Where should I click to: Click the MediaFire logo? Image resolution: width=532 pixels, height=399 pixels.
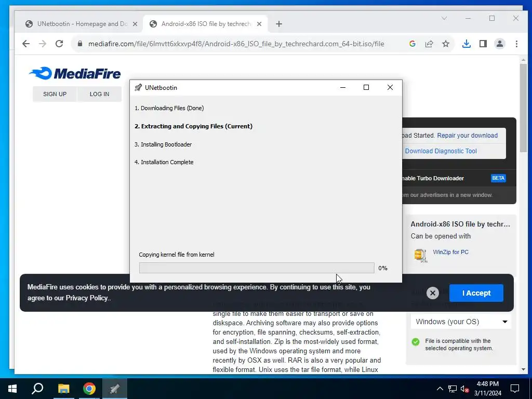75,73
